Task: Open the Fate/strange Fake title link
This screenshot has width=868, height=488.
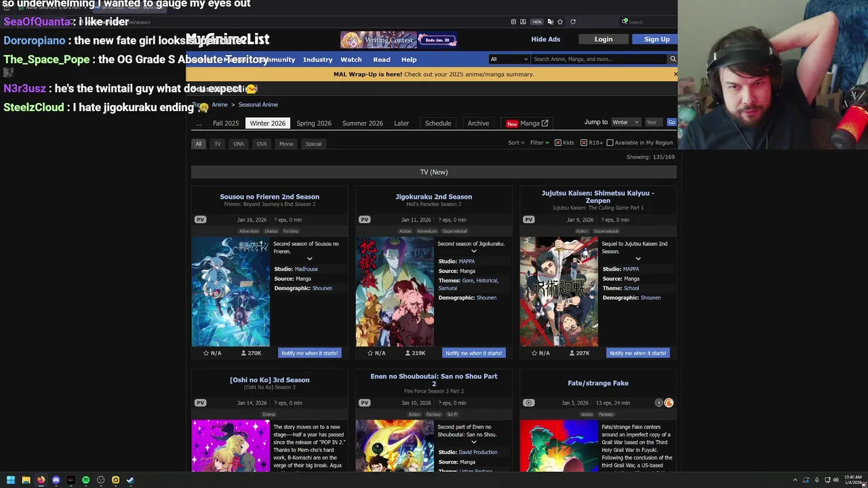Action: point(598,383)
